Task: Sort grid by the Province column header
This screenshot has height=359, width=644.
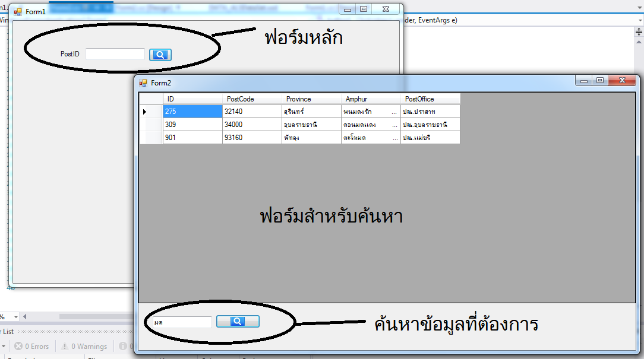Action: [312, 99]
